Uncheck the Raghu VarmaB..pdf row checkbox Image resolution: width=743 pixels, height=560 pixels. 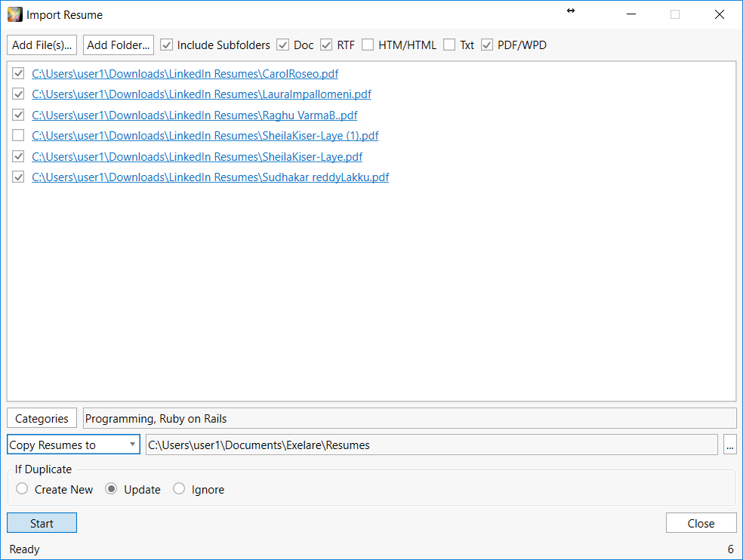coord(18,115)
